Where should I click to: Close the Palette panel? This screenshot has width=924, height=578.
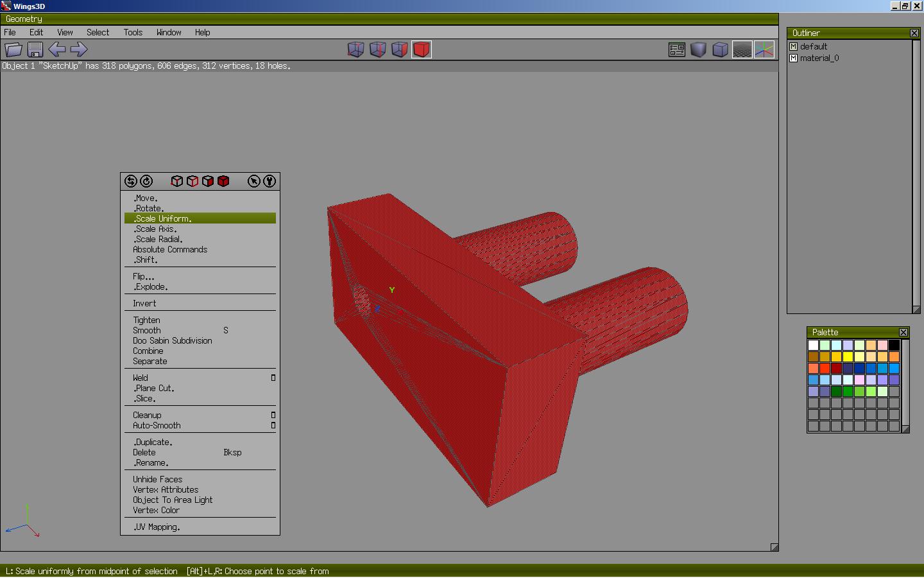pos(903,332)
